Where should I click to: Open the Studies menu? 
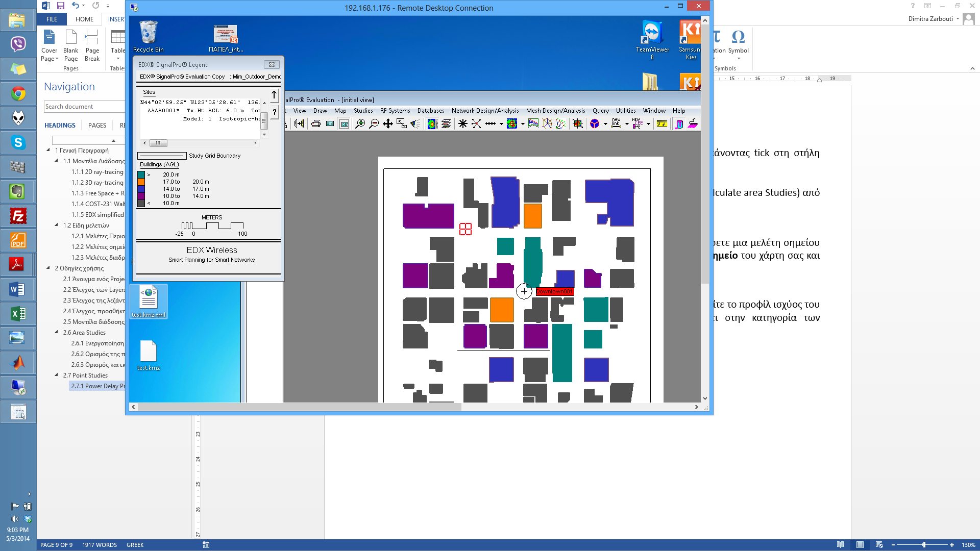tap(363, 111)
